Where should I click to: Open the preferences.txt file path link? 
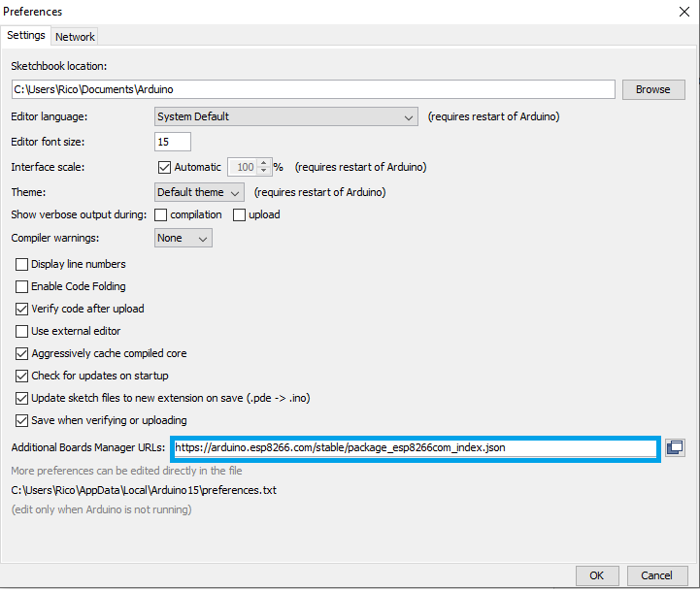click(144, 490)
